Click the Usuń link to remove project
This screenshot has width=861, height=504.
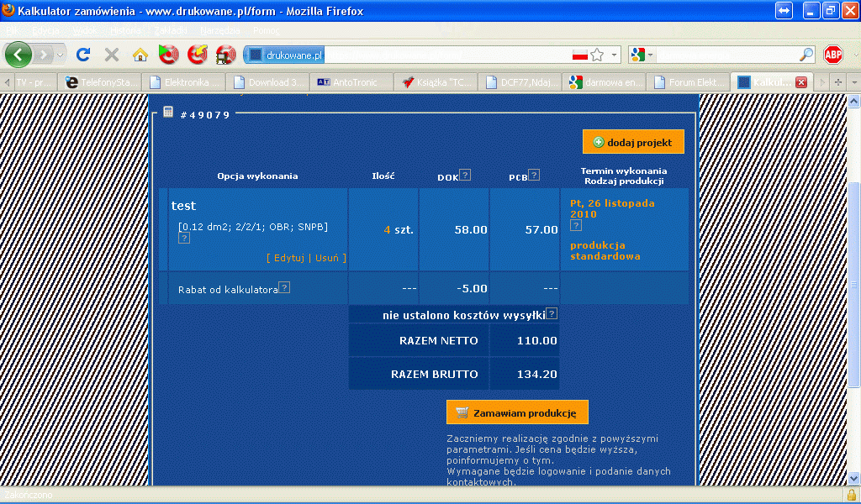coord(327,258)
